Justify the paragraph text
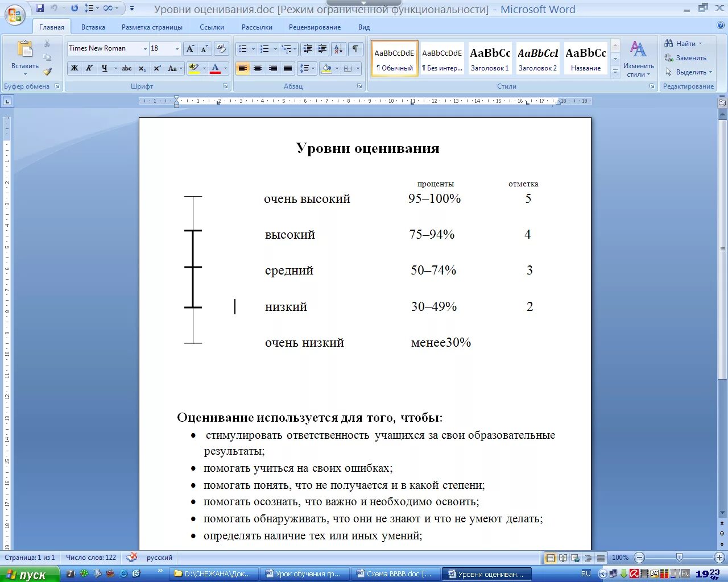 288,68
